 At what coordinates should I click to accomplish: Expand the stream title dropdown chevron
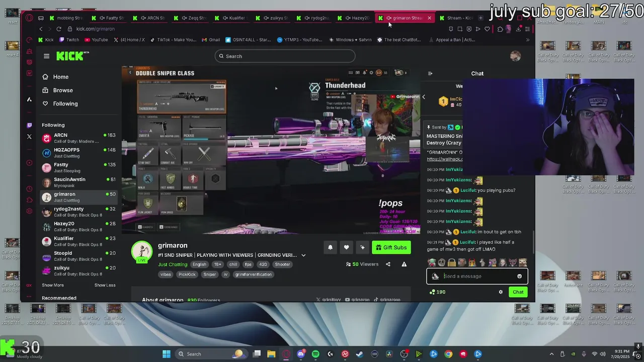[303, 255]
